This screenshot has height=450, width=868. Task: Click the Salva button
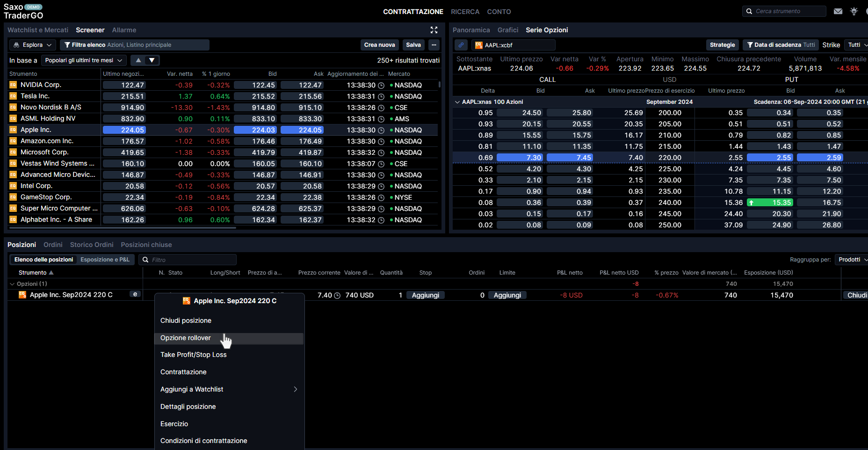pos(413,45)
